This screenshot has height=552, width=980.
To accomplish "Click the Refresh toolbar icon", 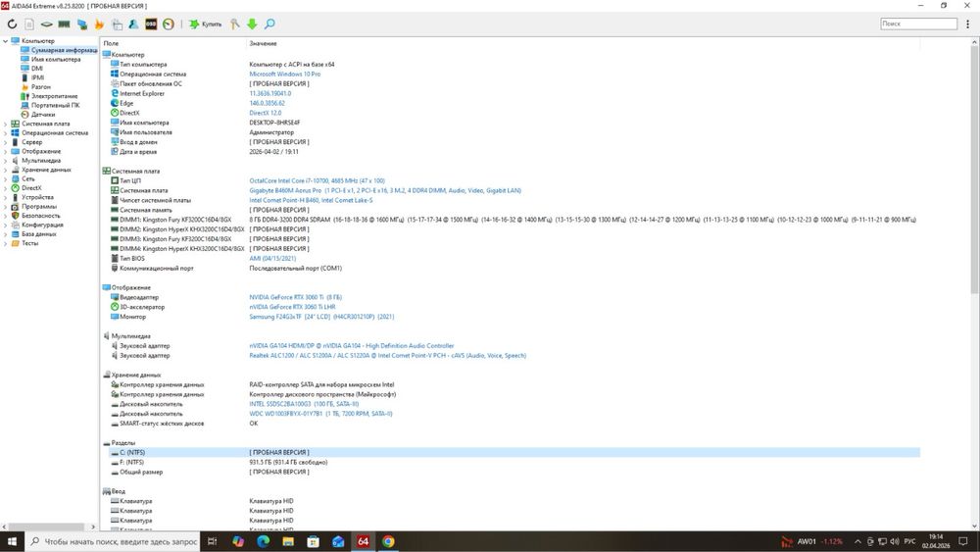I will tap(12, 24).
